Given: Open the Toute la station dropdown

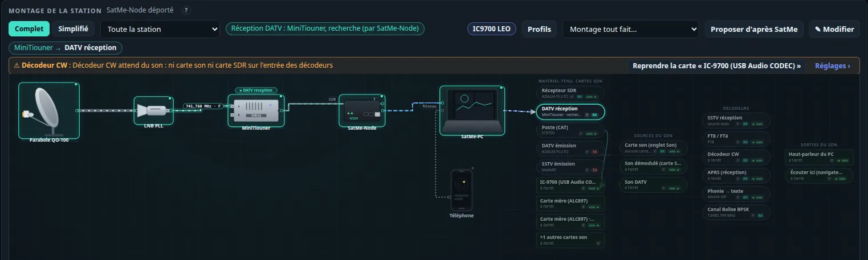Looking at the screenshot, I should [x=160, y=29].
